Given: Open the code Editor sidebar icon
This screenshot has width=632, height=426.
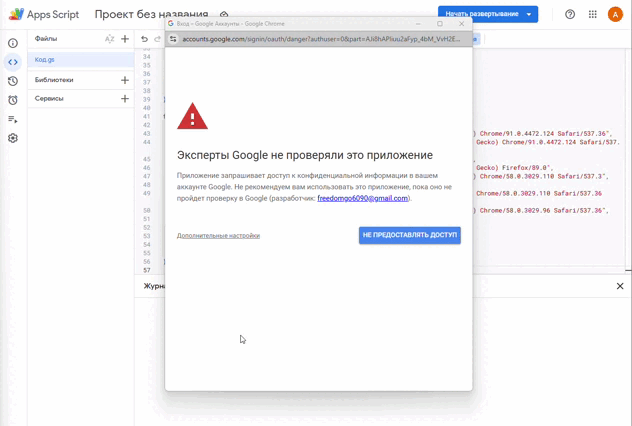Looking at the screenshot, I should [x=13, y=62].
